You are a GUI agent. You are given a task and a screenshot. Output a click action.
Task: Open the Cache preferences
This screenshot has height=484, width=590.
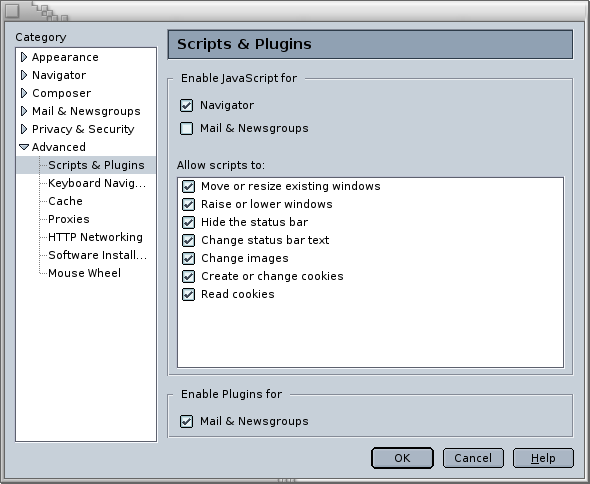pyautogui.click(x=65, y=201)
